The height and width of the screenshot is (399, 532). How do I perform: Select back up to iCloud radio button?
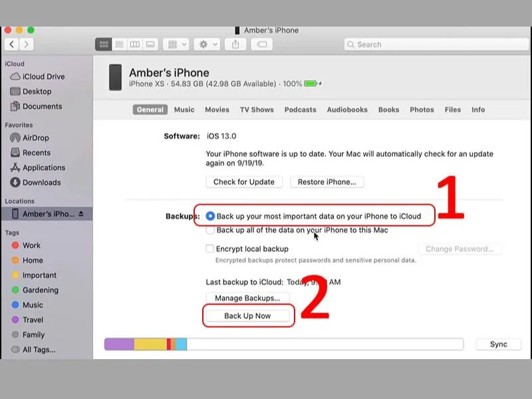point(210,215)
